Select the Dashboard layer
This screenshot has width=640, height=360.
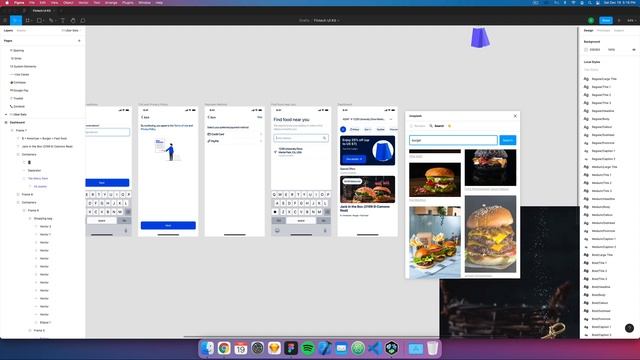pyautogui.click(x=18, y=122)
